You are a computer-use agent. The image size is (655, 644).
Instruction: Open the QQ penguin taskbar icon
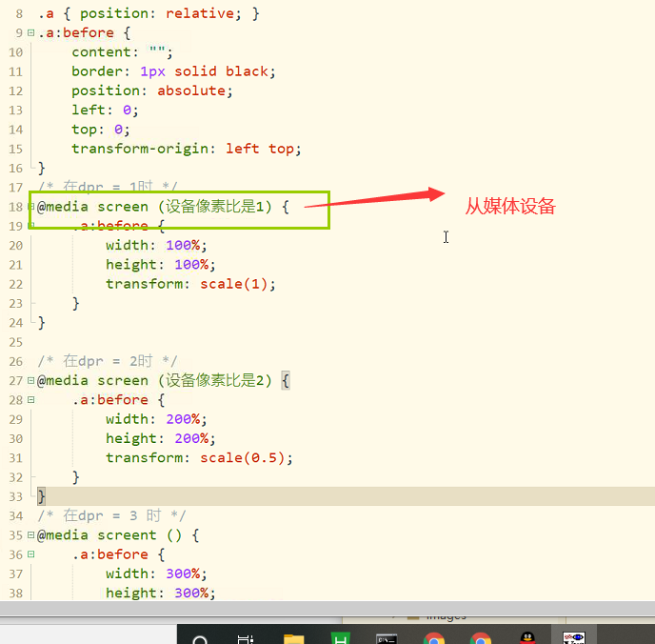click(527, 638)
